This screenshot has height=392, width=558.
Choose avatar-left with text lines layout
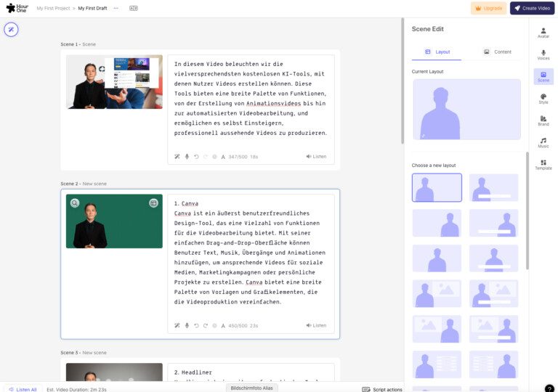click(x=437, y=364)
